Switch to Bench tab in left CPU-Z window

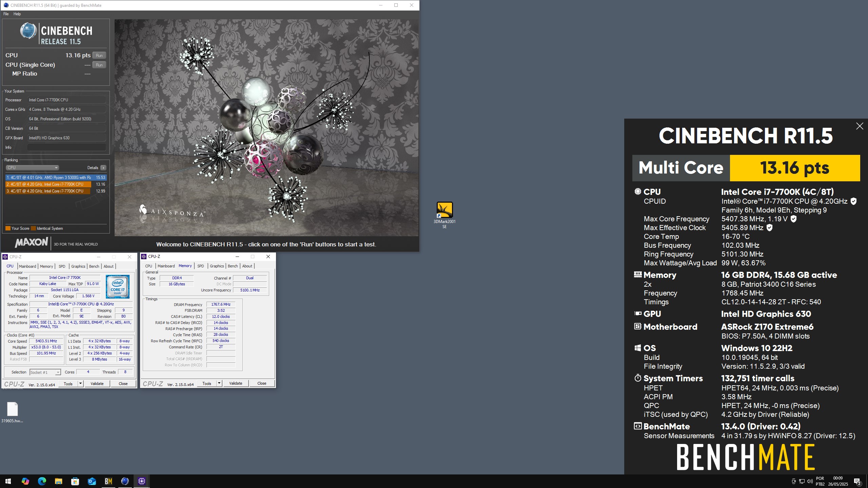(94, 266)
